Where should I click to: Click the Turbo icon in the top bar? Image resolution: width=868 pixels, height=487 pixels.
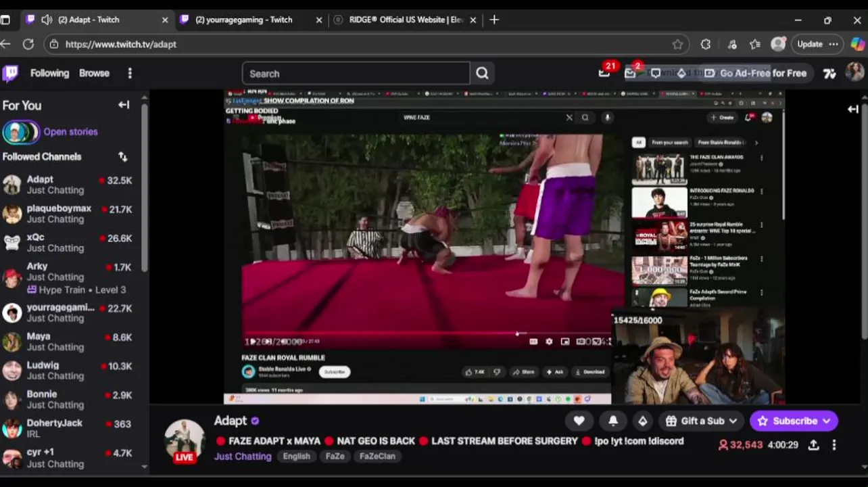pyautogui.click(x=829, y=73)
